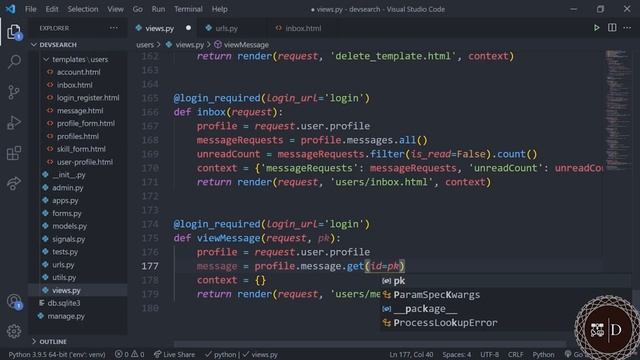This screenshot has height=360, width=640.
Task: Open models.py file
Action: (x=69, y=226)
